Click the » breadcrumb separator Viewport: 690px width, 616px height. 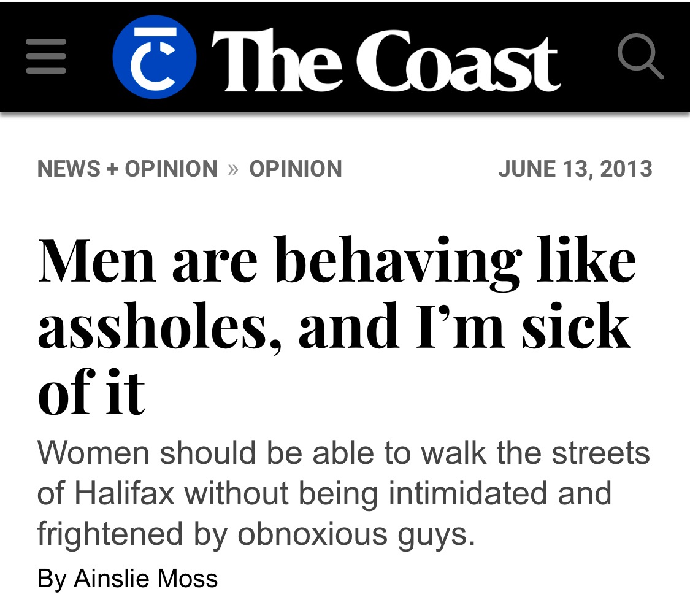point(233,169)
